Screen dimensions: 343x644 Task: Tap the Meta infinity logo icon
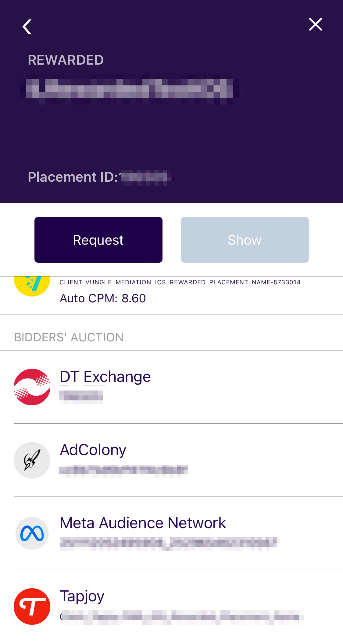(x=32, y=533)
